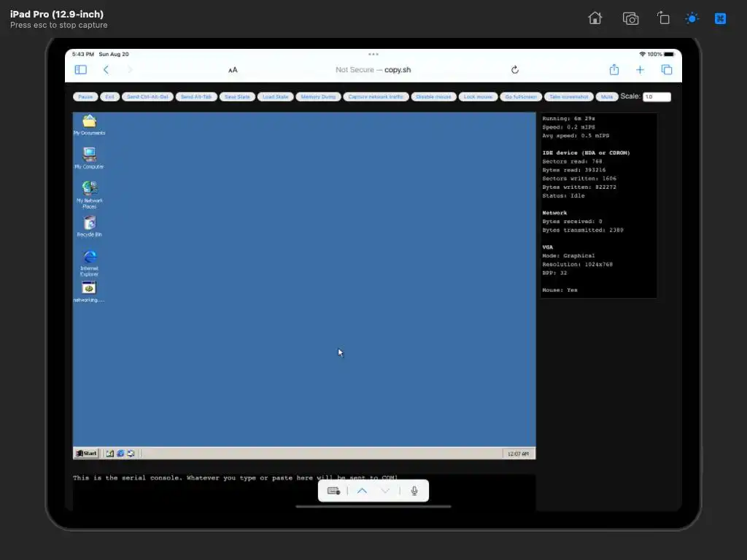Click the "Resolution: 1024x768" line
The height and width of the screenshot is (560, 747).
pos(578,264)
